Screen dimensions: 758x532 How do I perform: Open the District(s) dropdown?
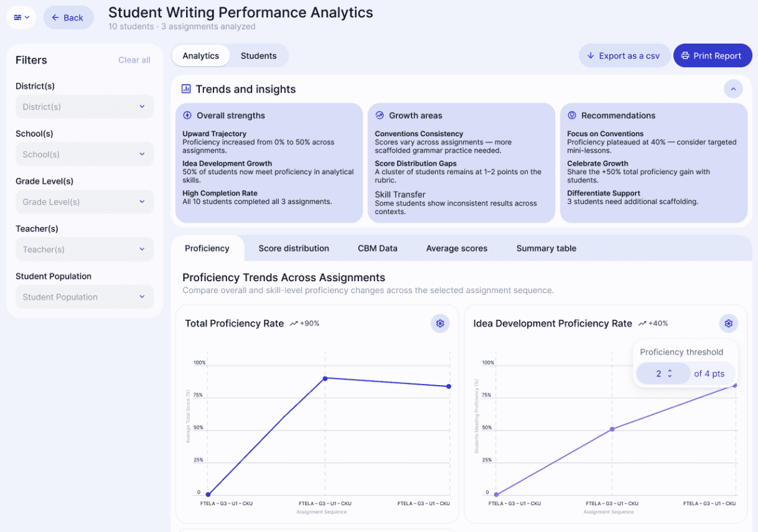[85, 107]
